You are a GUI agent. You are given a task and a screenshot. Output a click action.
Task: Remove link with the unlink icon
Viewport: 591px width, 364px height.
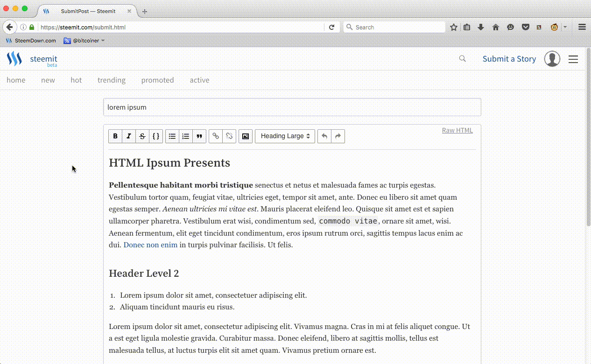pos(229,136)
